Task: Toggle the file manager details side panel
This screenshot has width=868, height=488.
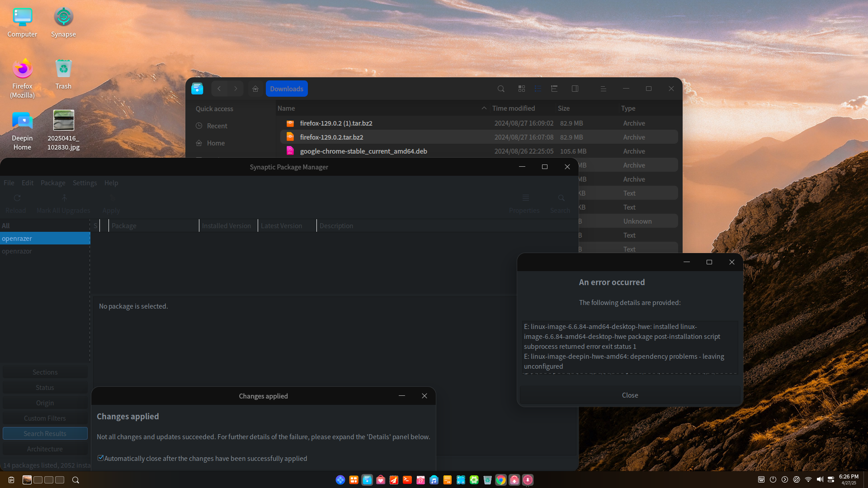Action: coord(575,89)
